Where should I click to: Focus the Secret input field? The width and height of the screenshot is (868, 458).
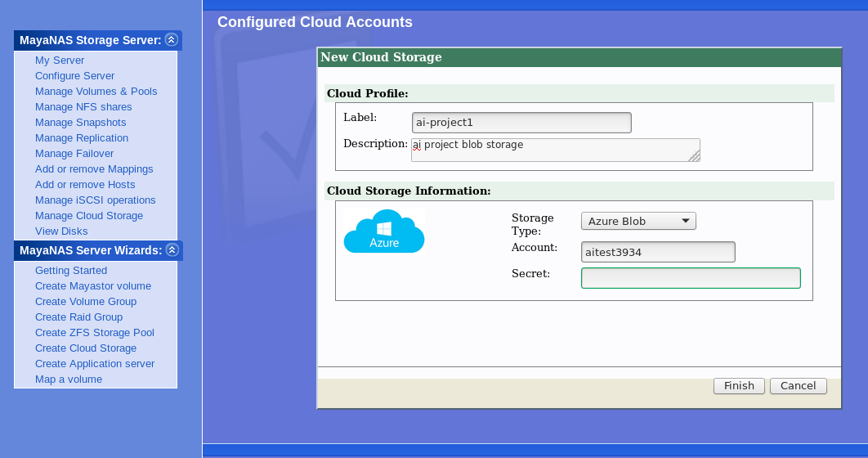pos(691,278)
